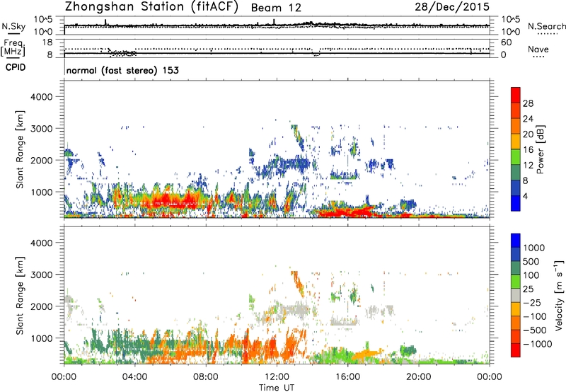The image size is (566, 392).
Task: Click the "Beam 12" label
Action: coord(276,8)
